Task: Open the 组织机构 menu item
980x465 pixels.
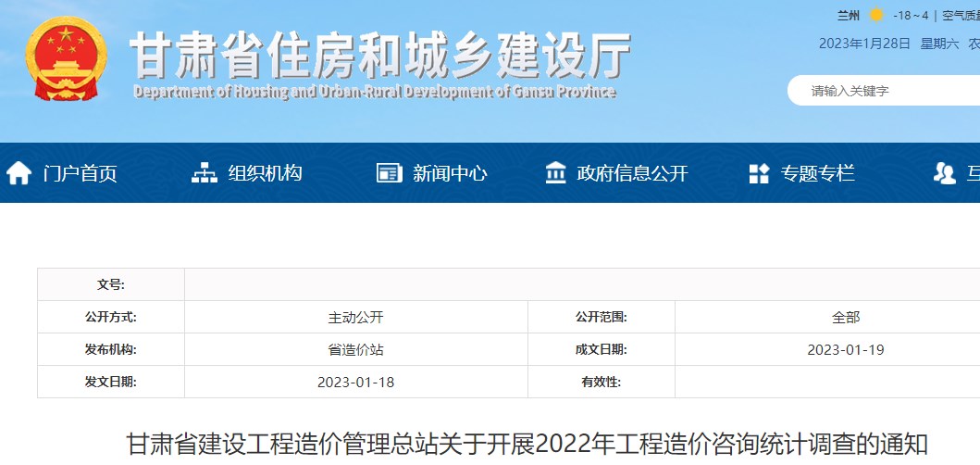Action: coord(265,173)
